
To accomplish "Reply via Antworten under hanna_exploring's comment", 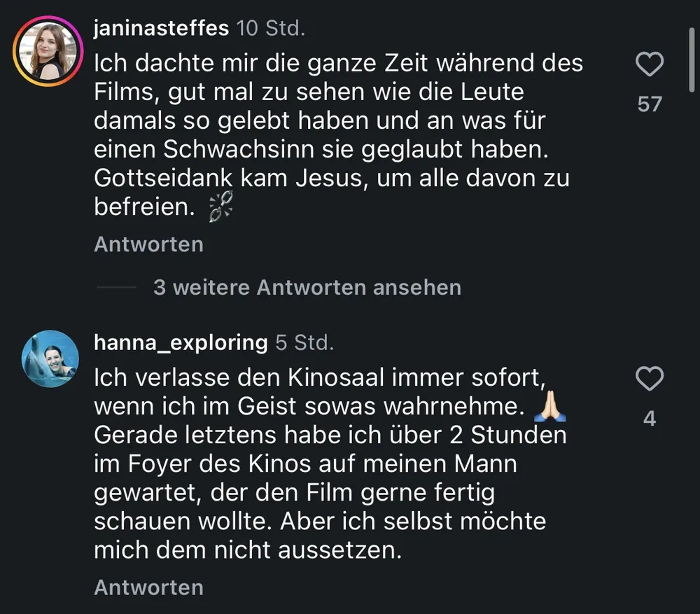I will pos(148,587).
